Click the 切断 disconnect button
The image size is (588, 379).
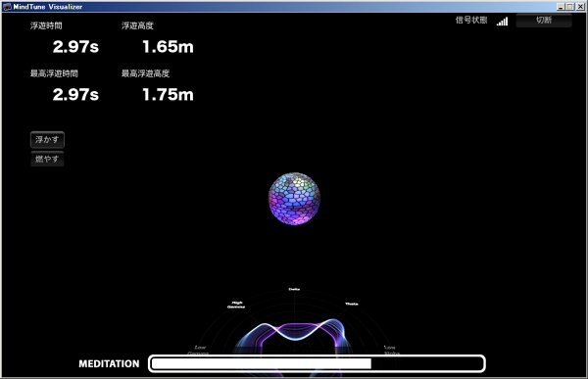[544, 21]
